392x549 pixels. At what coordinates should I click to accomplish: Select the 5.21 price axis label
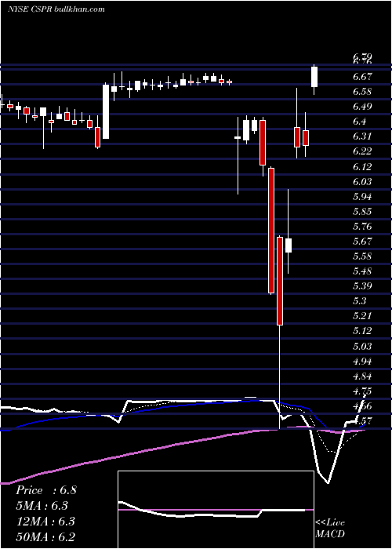362,316
